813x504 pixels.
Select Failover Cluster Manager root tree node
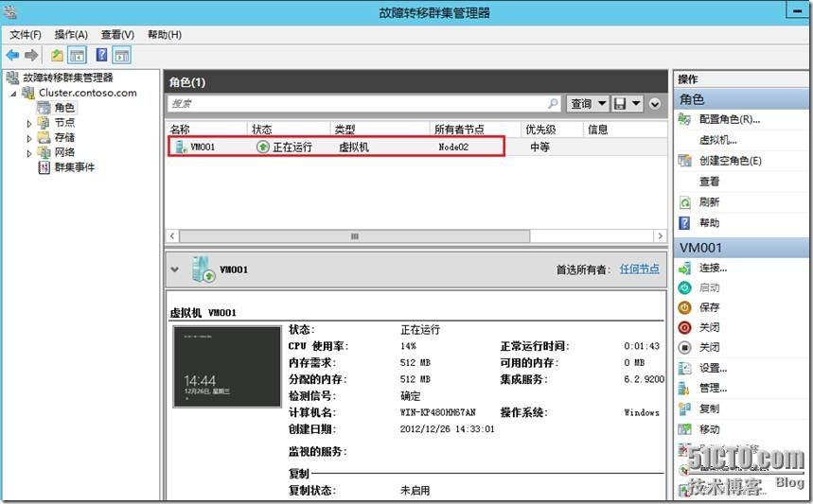[68, 78]
